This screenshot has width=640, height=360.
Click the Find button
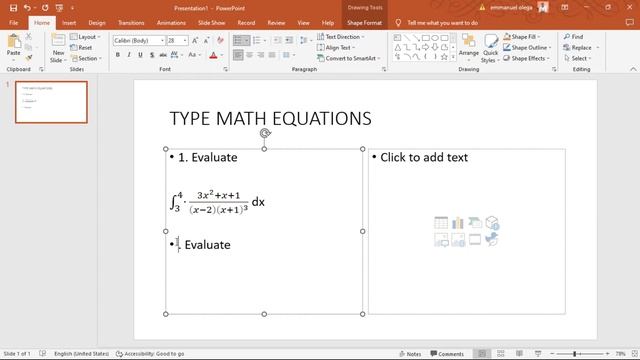coord(573,37)
